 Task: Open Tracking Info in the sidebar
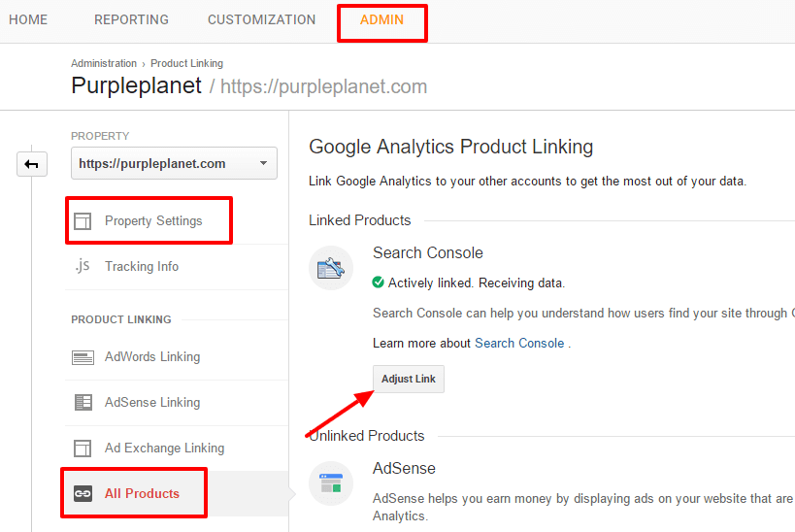(142, 266)
